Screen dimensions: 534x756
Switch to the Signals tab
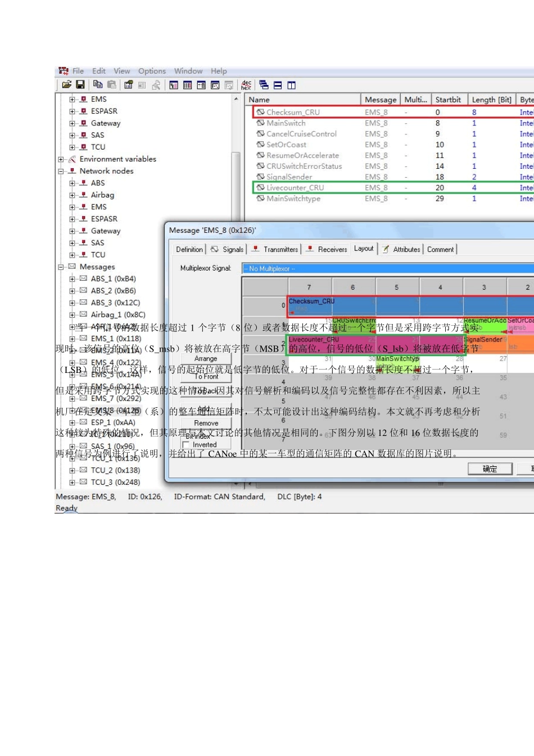tap(227, 249)
